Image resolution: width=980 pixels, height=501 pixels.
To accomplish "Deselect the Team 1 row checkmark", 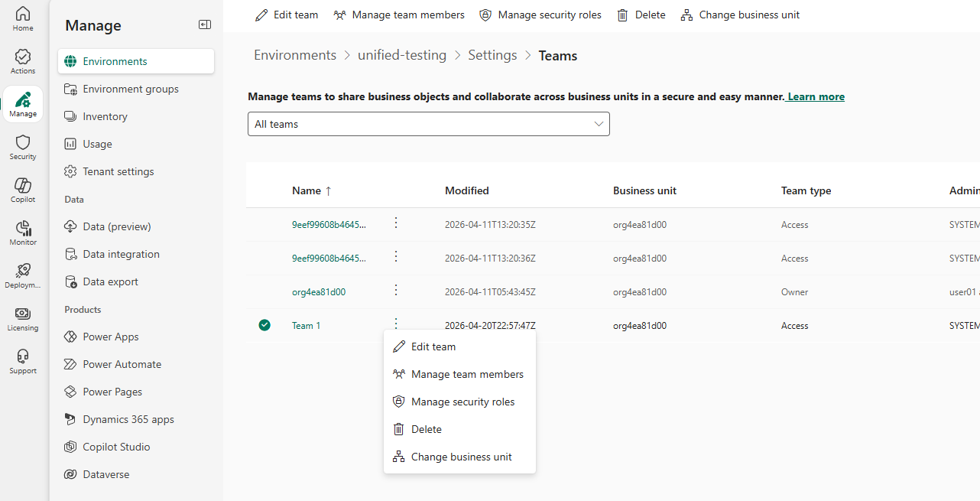I will pyautogui.click(x=264, y=325).
